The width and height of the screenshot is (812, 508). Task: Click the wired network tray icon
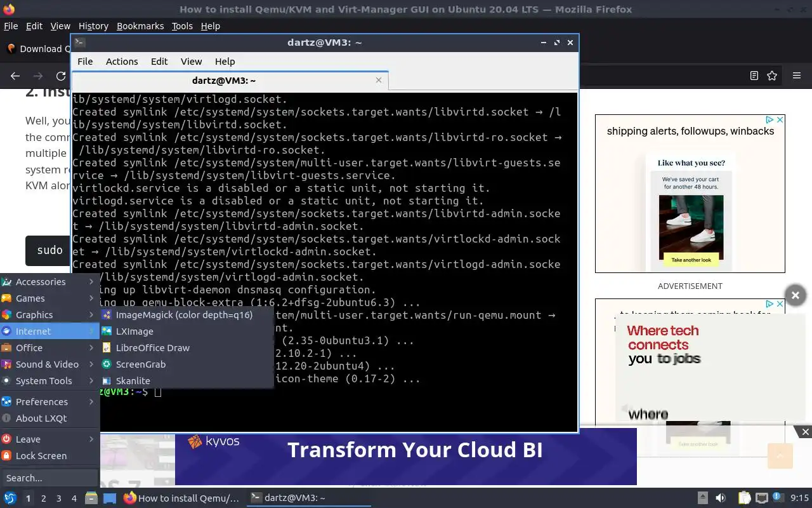tap(762, 498)
